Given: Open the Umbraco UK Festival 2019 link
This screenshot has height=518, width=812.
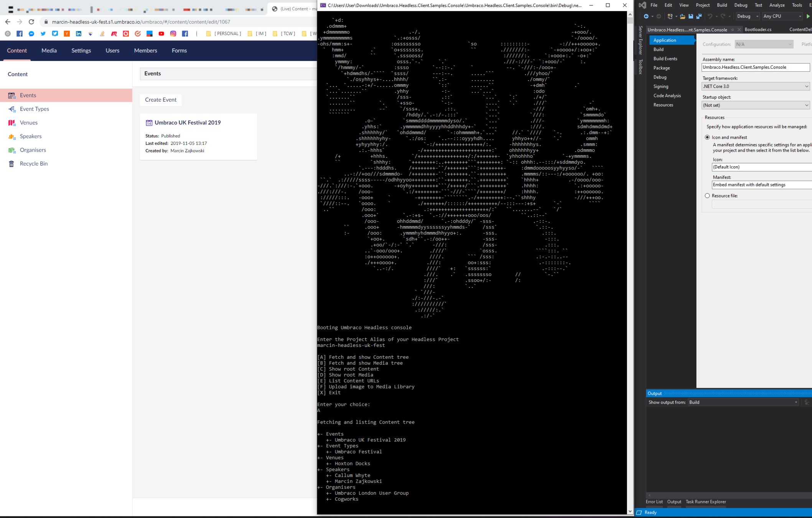Looking at the screenshot, I should 188,123.
